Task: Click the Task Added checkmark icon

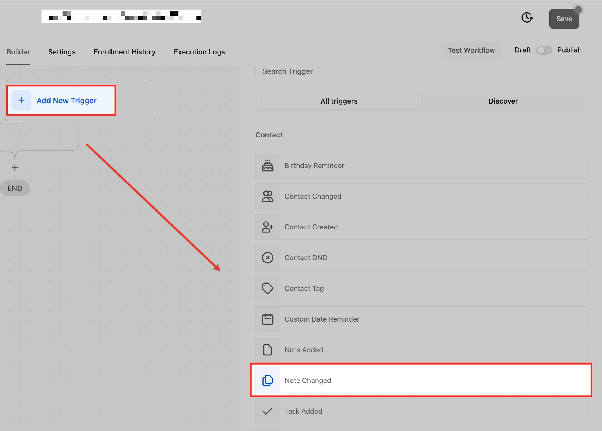Action: click(268, 411)
